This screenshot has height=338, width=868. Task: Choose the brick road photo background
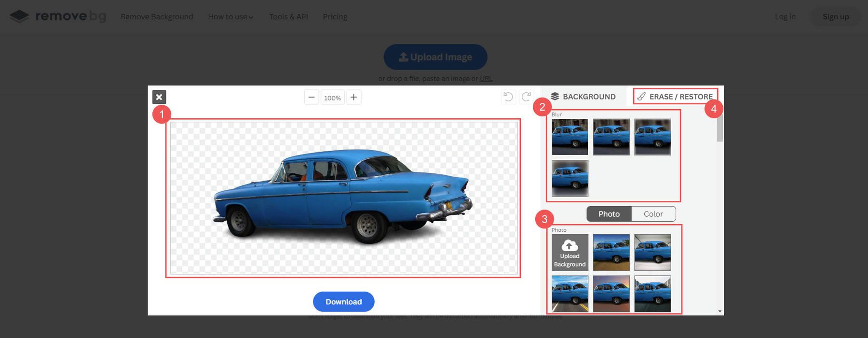(611, 253)
